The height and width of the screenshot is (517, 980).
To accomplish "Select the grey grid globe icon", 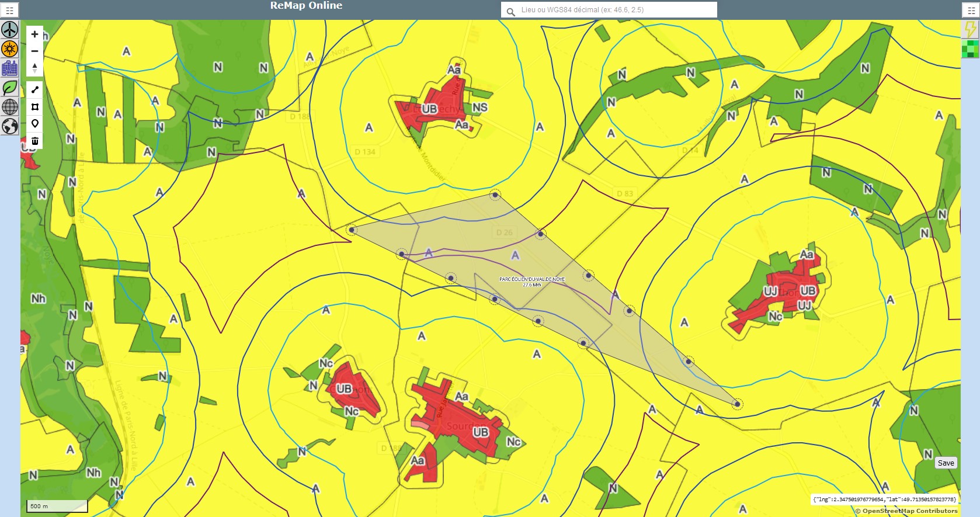I will click(10, 107).
